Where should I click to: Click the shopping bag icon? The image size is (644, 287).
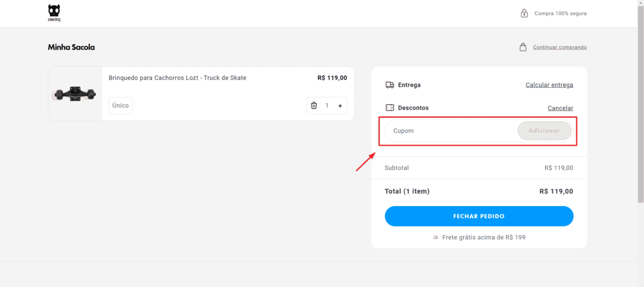pyautogui.click(x=523, y=47)
